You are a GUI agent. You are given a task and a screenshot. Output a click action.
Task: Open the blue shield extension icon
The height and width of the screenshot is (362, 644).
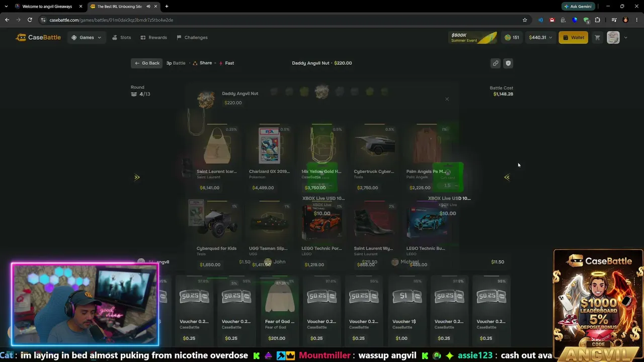coord(575,20)
